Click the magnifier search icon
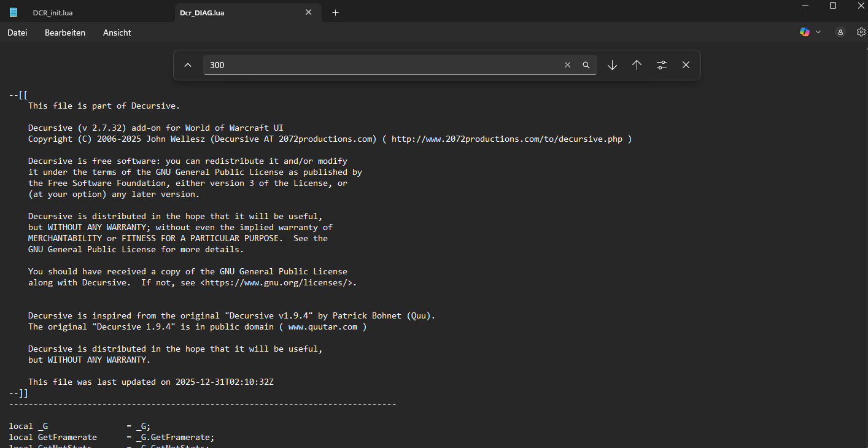Viewport: 868px width, 448px height. (586, 65)
